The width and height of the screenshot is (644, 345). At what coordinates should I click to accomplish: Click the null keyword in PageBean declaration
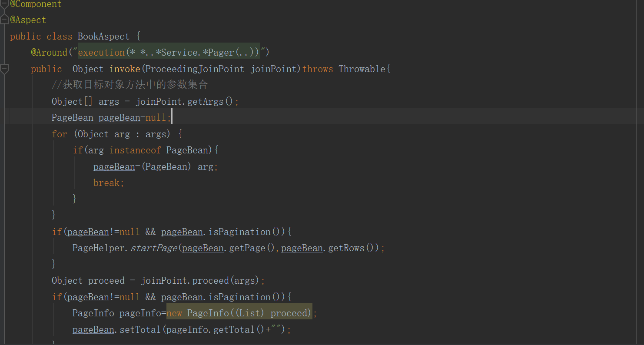point(156,118)
